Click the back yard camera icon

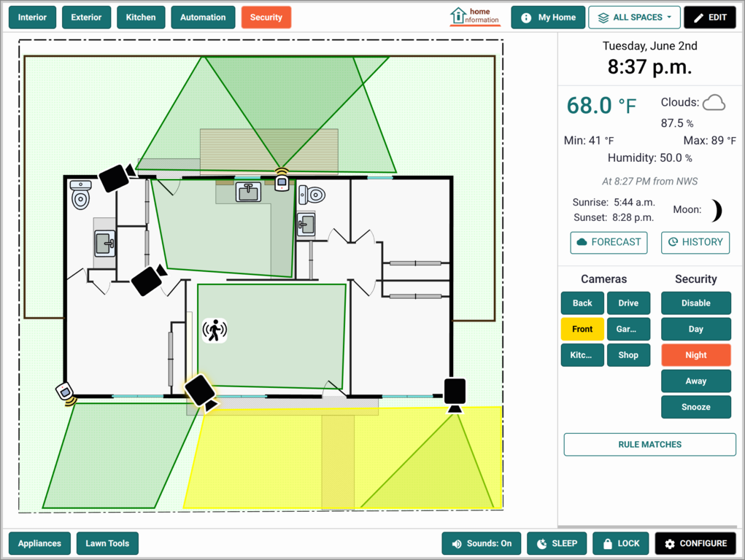[117, 177]
